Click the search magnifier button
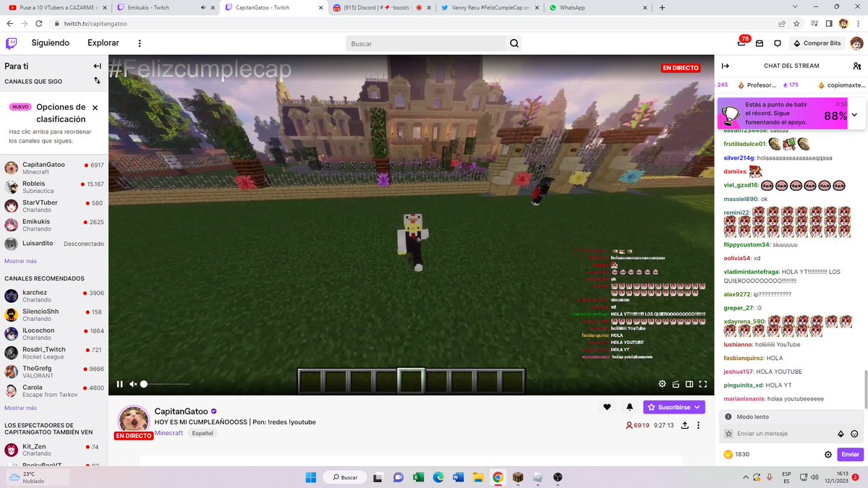This screenshot has width=868, height=488. coord(514,43)
